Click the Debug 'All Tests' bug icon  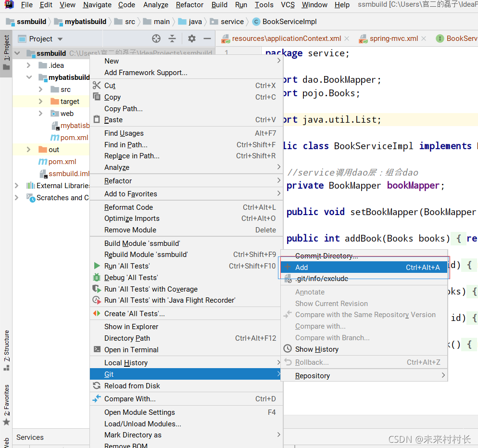click(x=97, y=277)
